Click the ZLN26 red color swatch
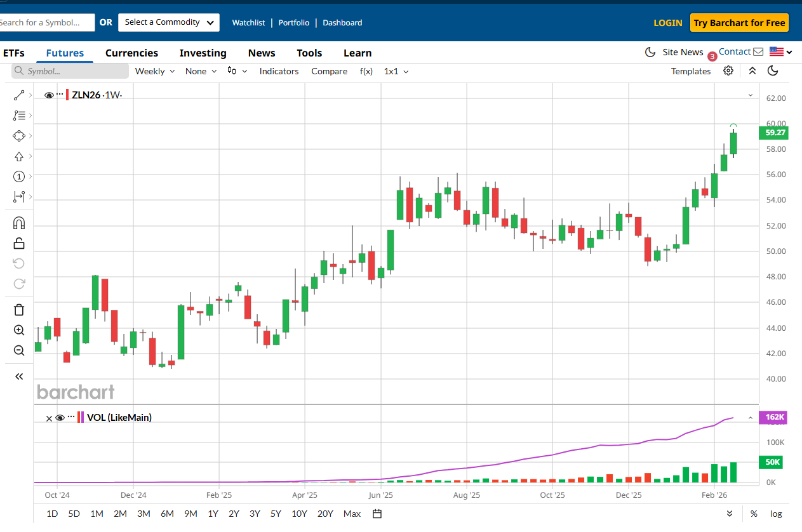The image size is (802, 532). (x=68, y=95)
